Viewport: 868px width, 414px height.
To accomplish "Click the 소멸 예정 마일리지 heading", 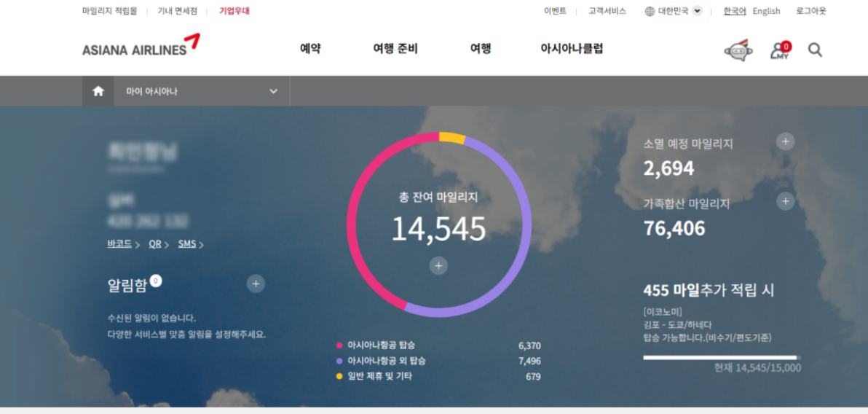I will (688, 144).
